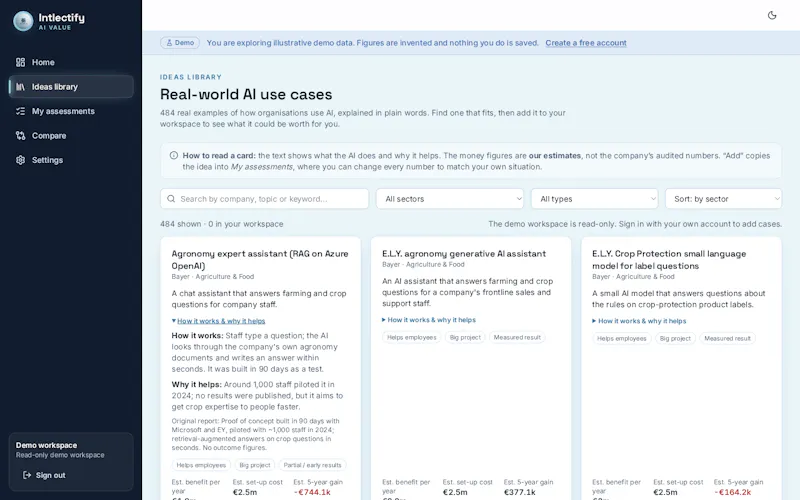
Task: Open the All types dropdown
Action: click(x=595, y=199)
